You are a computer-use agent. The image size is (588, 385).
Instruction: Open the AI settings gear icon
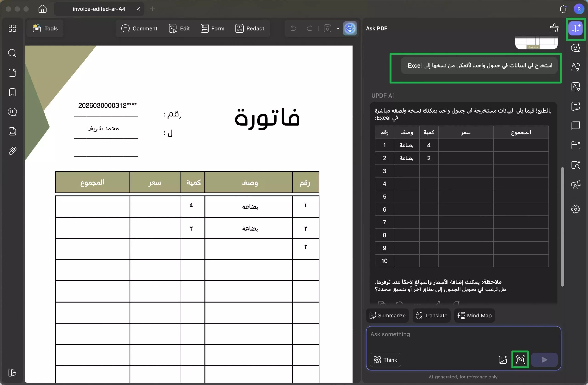tap(576, 209)
